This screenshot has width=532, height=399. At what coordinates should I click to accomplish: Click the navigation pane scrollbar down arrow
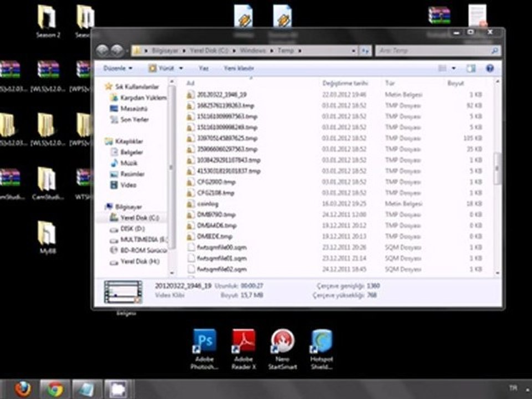[x=172, y=273]
